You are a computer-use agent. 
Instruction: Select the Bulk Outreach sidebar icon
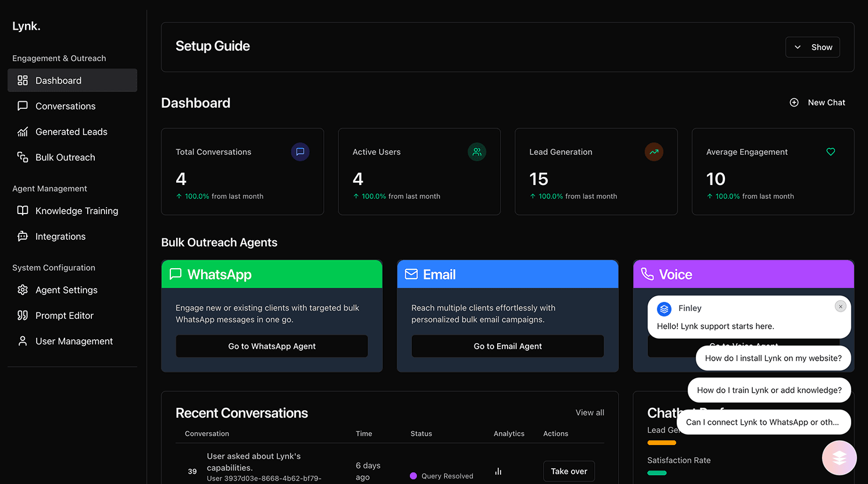pos(23,157)
